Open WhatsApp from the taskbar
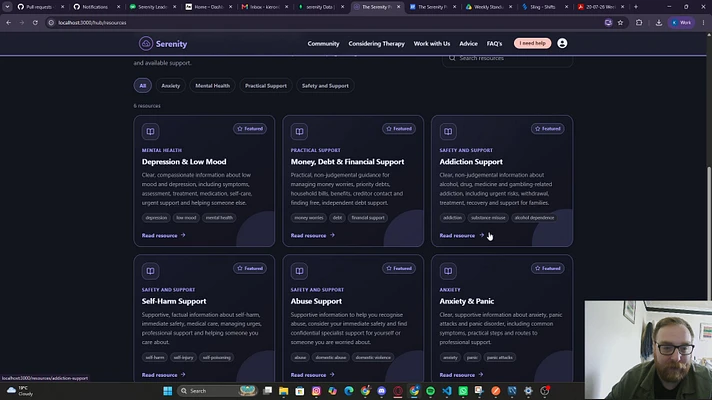 (463, 391)
